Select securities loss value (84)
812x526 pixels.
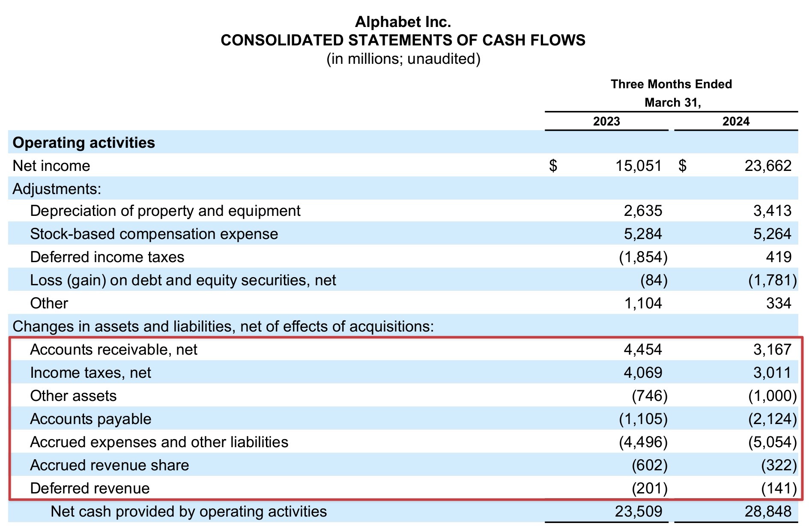tap(654, 281)
